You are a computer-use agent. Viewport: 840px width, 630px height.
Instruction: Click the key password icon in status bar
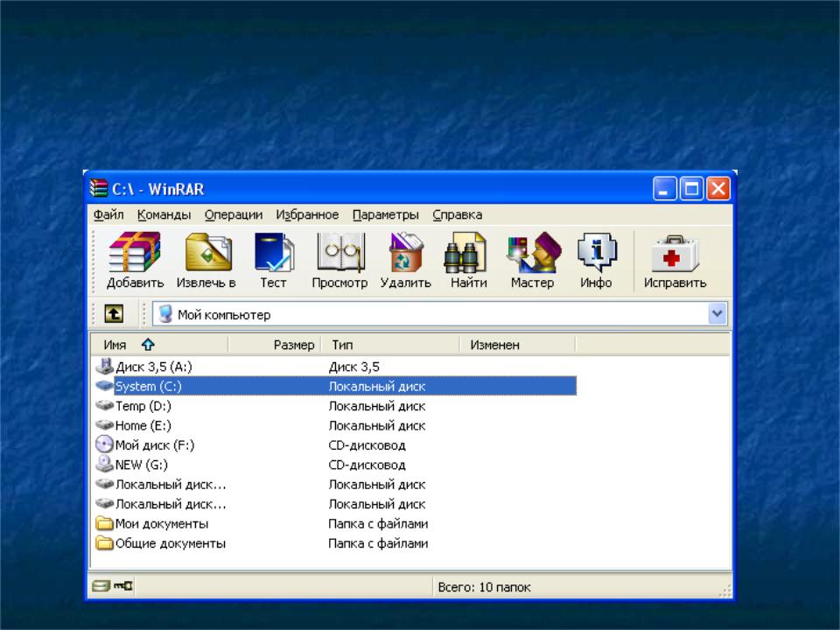[x=123, y=586]
